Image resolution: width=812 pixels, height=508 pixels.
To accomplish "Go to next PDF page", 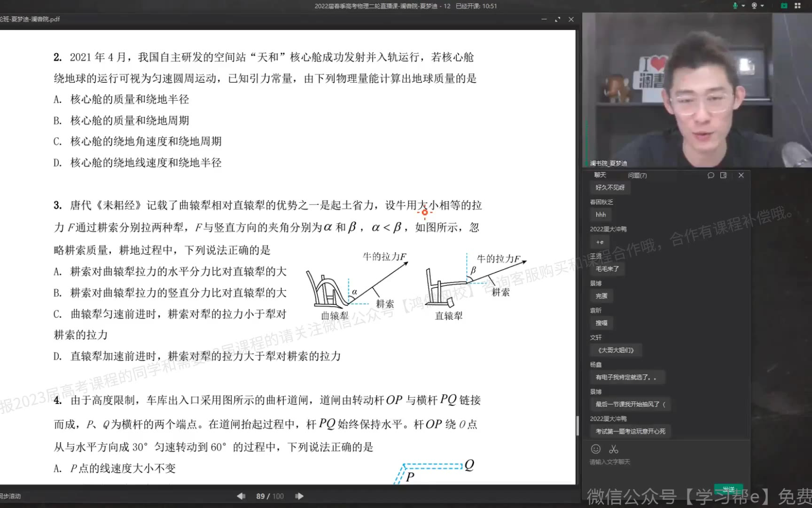I will click(299, 496).
